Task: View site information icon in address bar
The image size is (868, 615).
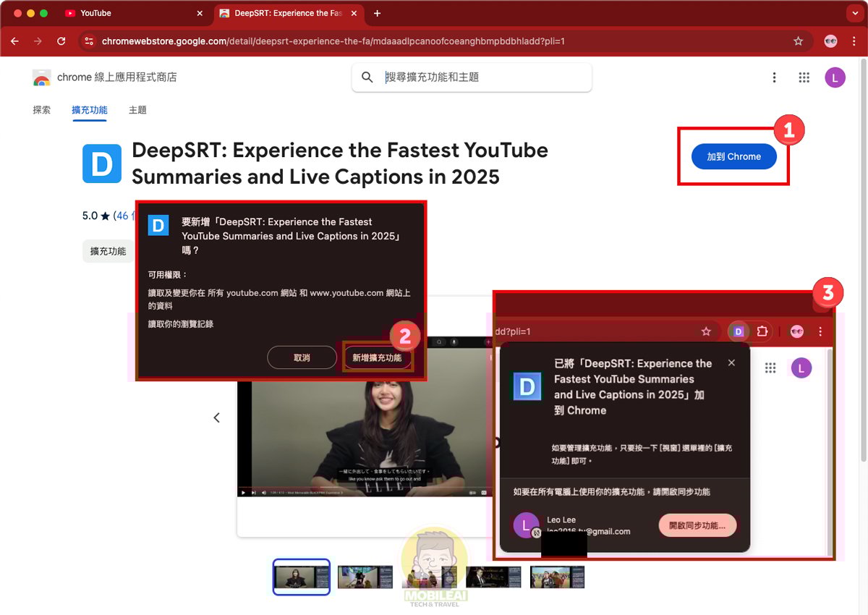Action: pos(89,41)
